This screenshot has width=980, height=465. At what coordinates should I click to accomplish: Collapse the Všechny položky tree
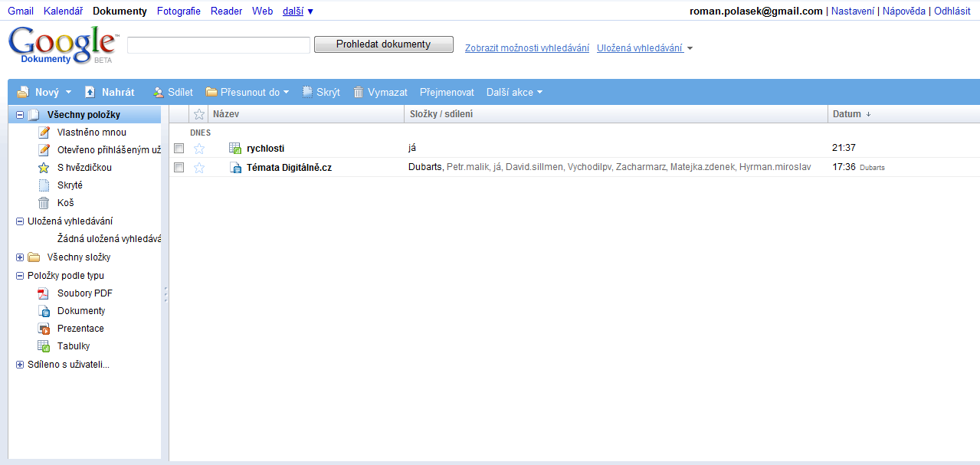click(x=20, y=115)
